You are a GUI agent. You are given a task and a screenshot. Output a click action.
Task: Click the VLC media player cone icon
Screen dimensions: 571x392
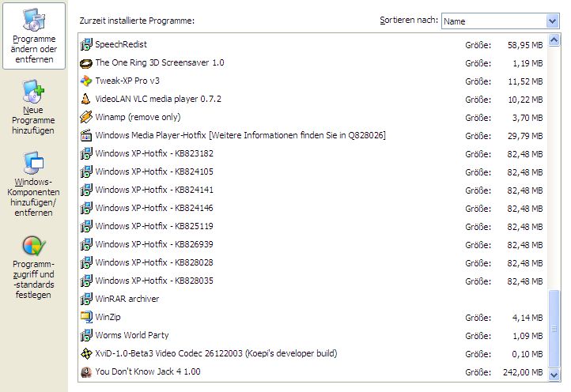(x=86, y=99)
